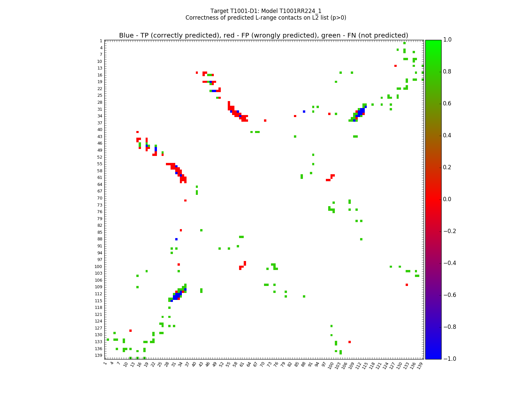This screenshot has width=532, height=399.
Task: Click the blue cluster near column 112, row 32
Action: coord(361,111)
